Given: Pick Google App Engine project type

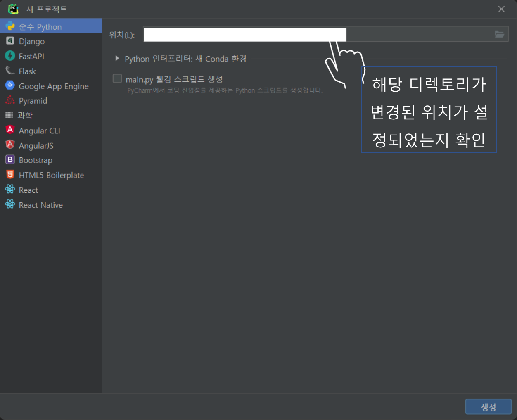Looking at the screenshot, I should (x=51, y=86).
